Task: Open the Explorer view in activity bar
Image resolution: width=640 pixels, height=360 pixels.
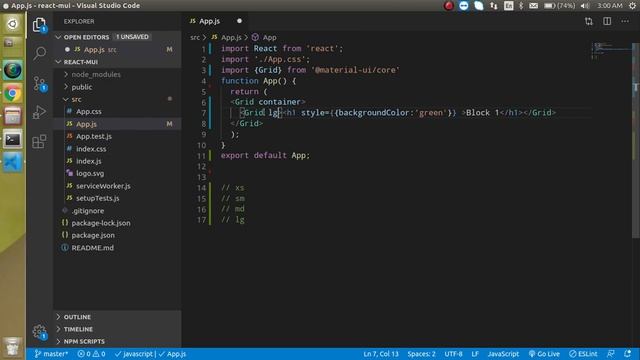Action: (x=39, y=25)
